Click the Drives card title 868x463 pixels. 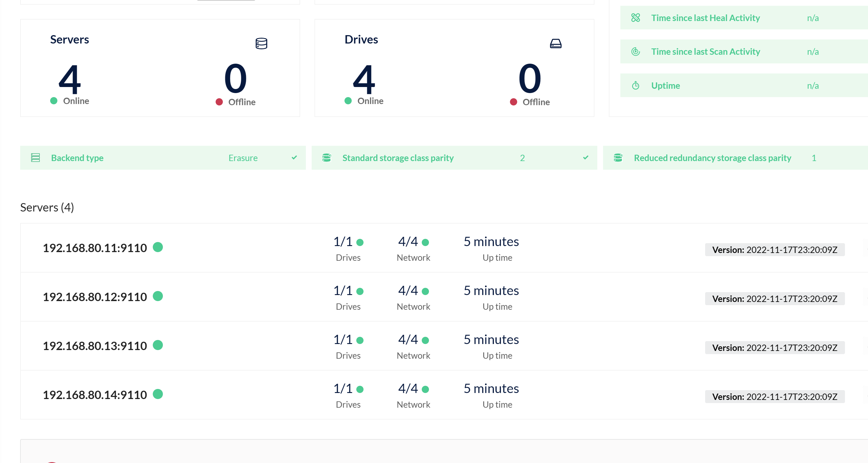coord(361,39)
